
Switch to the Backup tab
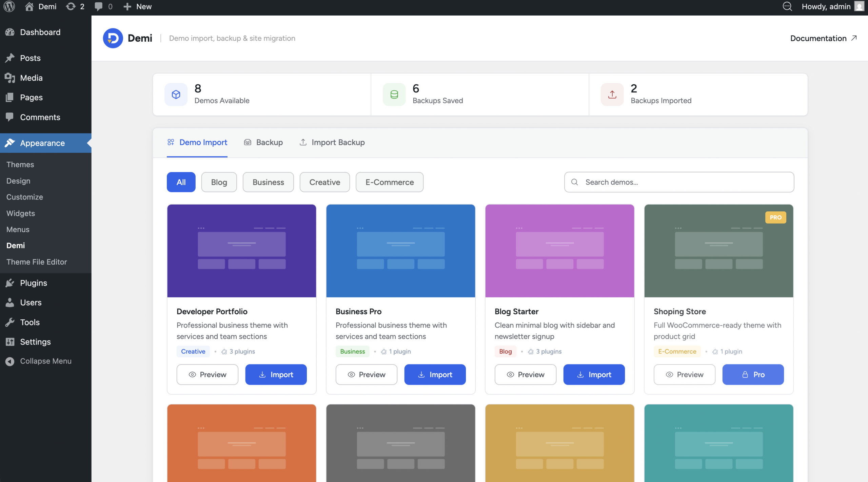(x=263, y=142)
